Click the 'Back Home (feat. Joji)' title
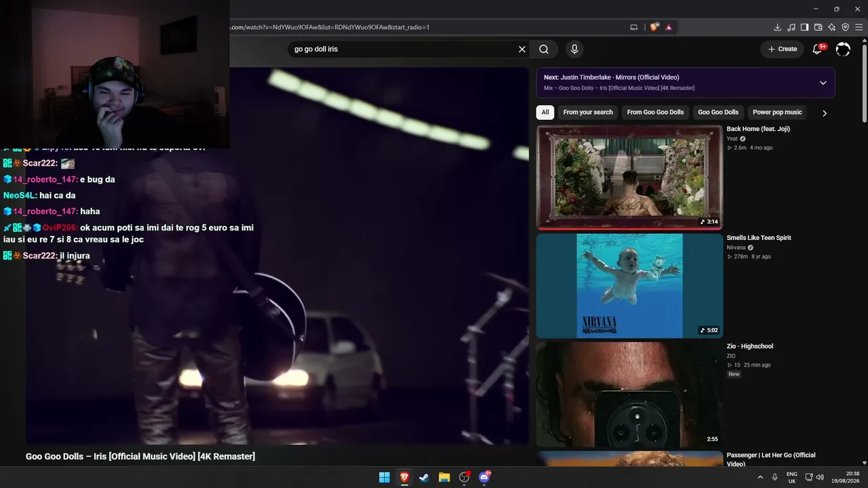868x488 pixels. [x=758, y=129]
